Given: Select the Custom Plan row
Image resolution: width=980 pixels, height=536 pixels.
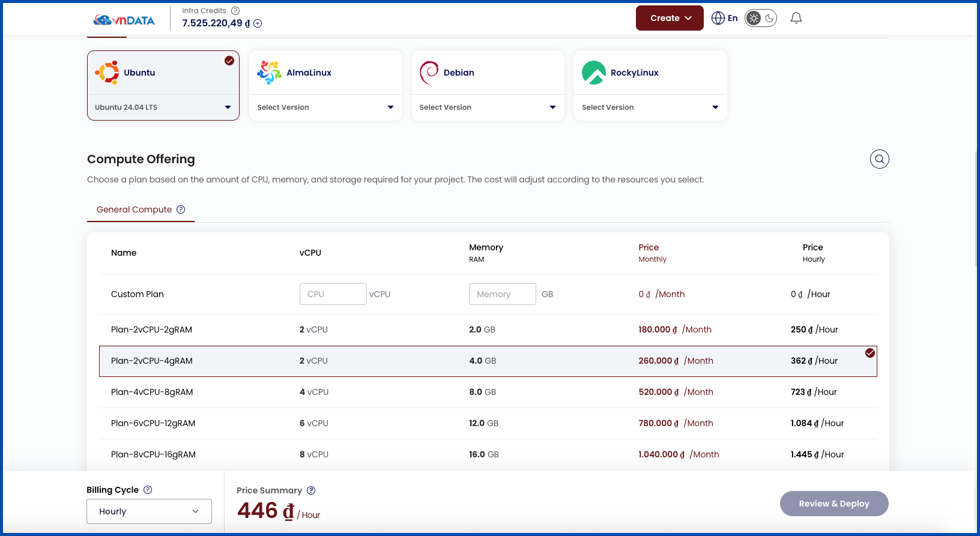Looking at the screenshot, I should [488, 294].
